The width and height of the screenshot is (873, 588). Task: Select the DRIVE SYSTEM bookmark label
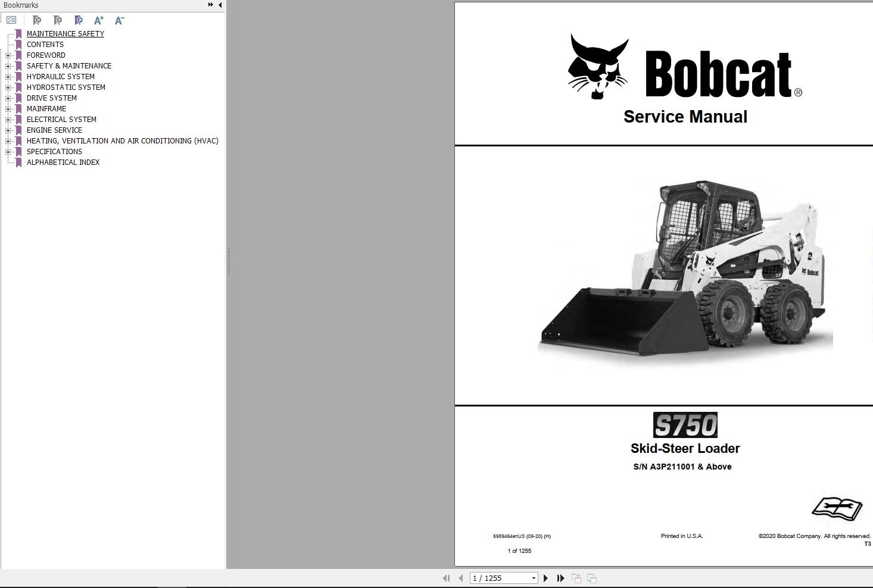click(52, 98)
